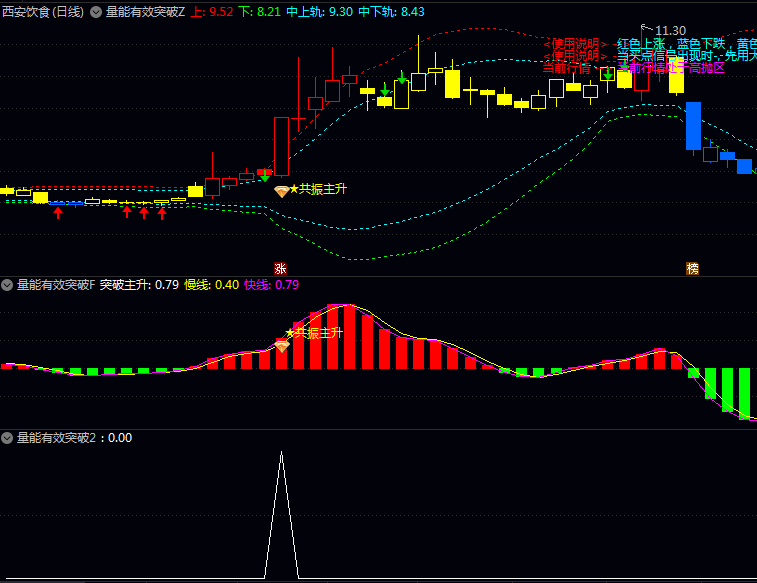Click the green down-arrow on the rightmost yellow candle
The width and height of the screenshot is (757, 583).
pyautogui.click(x=607, y=76)
